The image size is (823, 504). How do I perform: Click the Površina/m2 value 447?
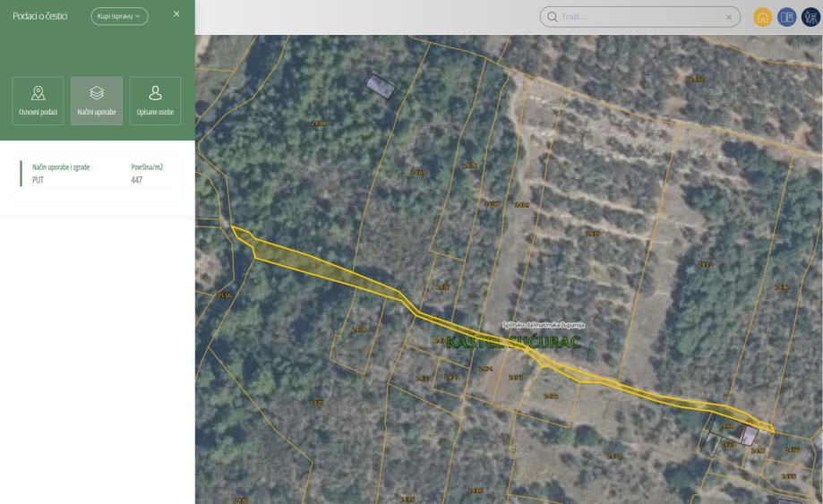point(136,180)
